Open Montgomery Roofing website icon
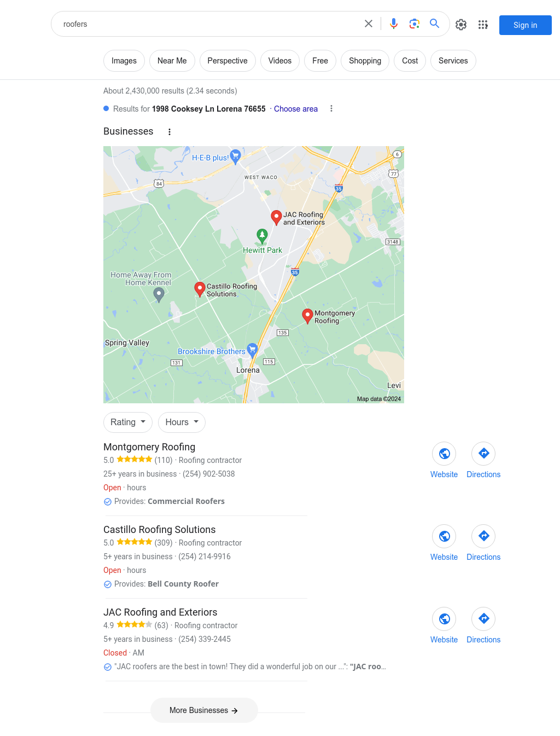Viewport: 560px width, 736px height. [x=444, y=454]
